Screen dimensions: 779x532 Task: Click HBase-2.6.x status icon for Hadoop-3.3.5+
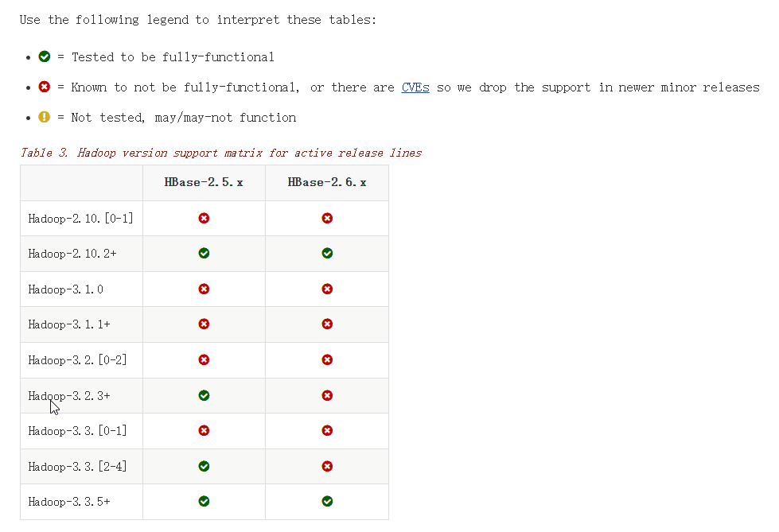pos(327,501)
